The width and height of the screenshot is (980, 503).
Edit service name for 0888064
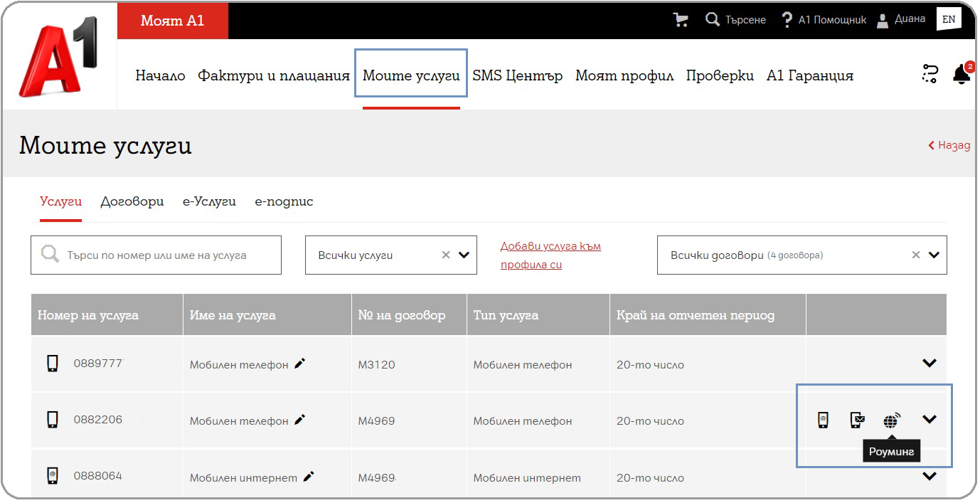tap(309, 477)
